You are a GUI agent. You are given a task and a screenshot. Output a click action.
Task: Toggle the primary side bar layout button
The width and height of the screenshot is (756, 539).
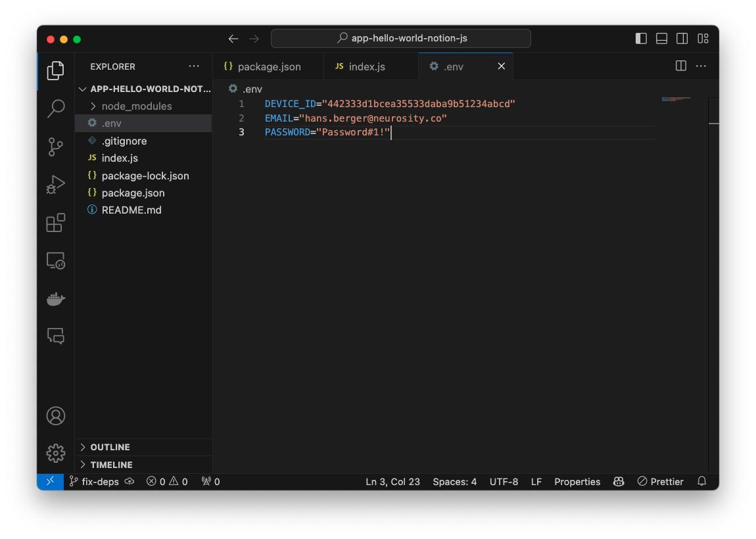pos(641,39)
